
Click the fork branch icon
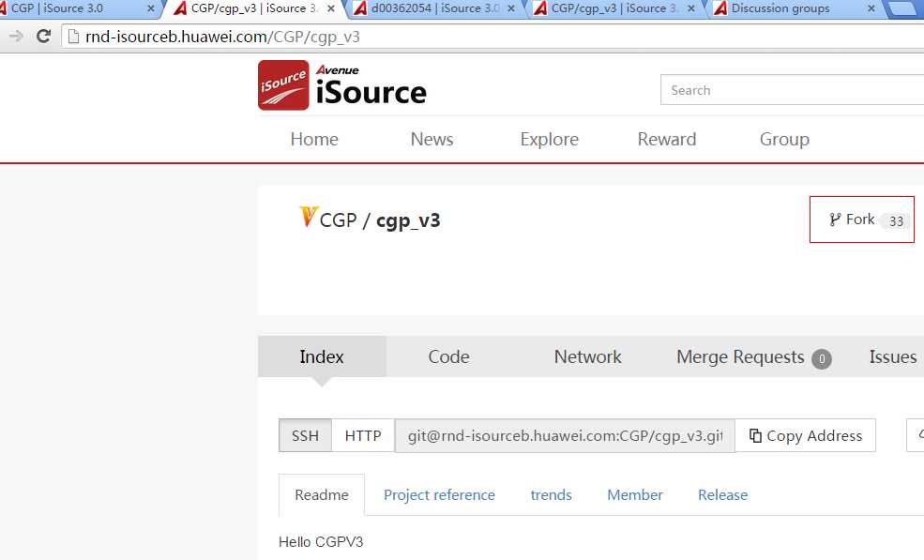[x=835, y=219]
